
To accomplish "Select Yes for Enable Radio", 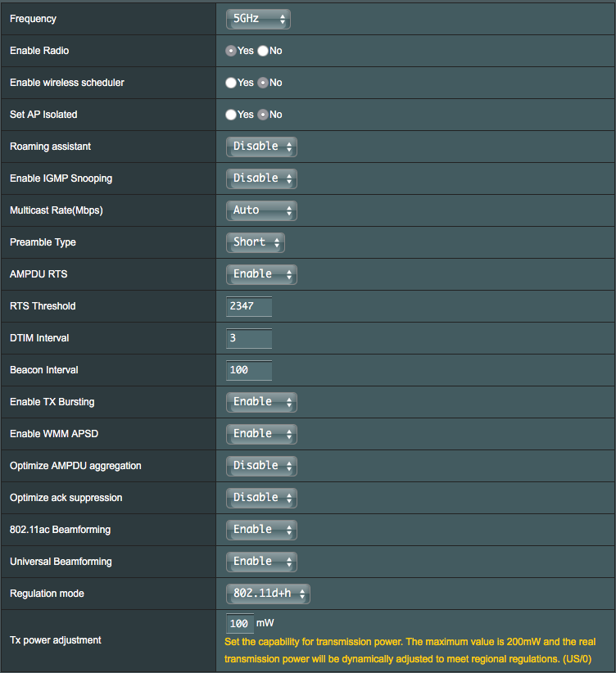I will [231, 51].
